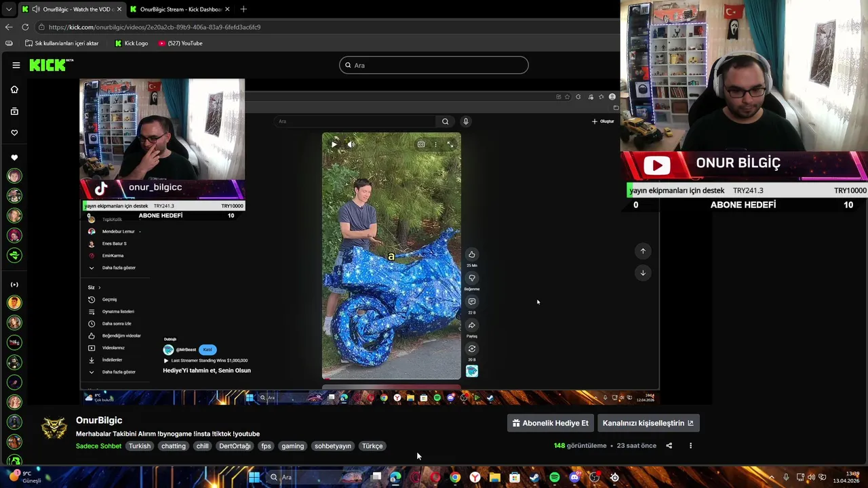Click the YouTube voice search microphone

[x=466, y=121]
